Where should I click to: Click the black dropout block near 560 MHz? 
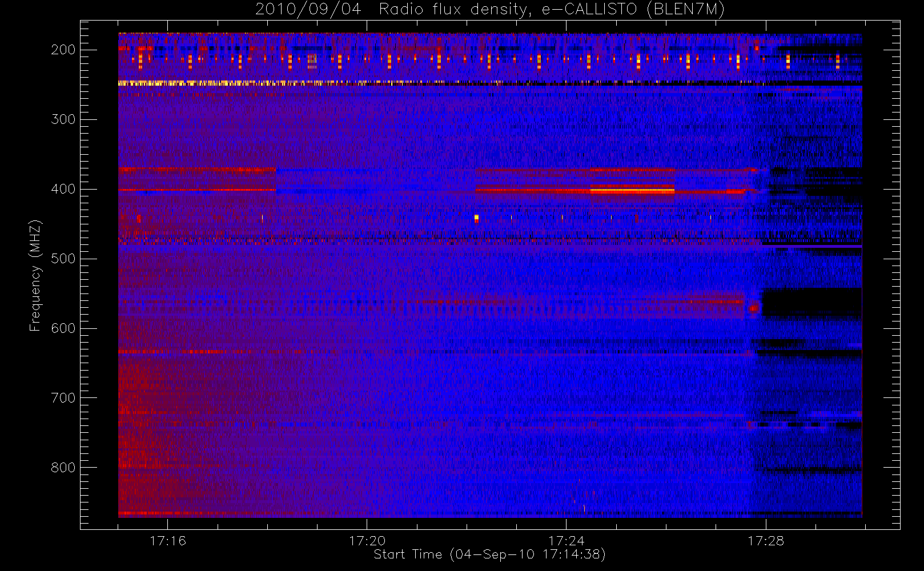[812, 303]
